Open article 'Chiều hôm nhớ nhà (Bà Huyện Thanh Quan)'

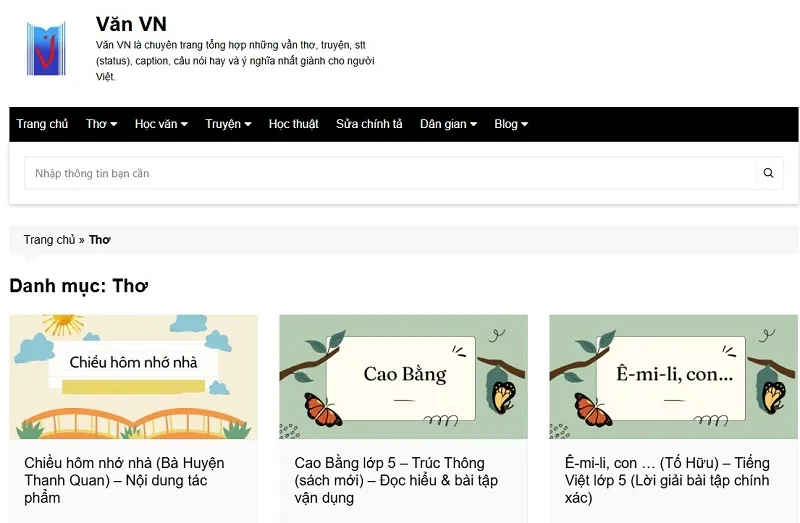(x=124, y=480)
